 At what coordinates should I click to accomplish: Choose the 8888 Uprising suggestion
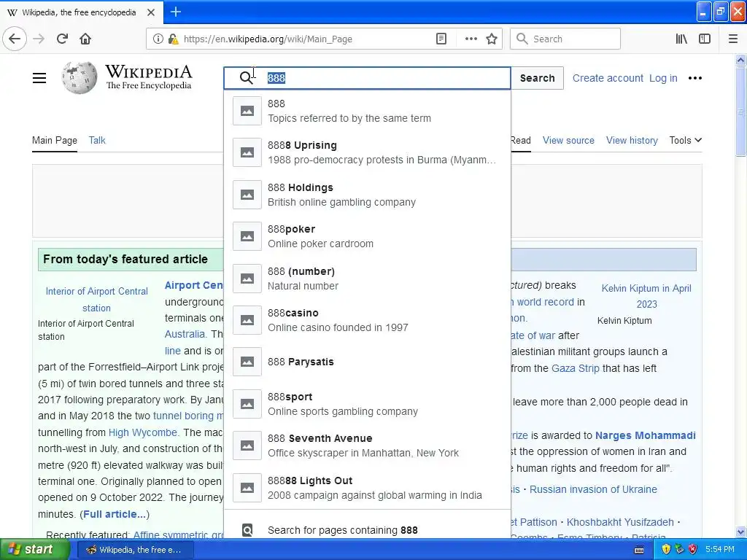pyautogui.click(x=368, y=152)
